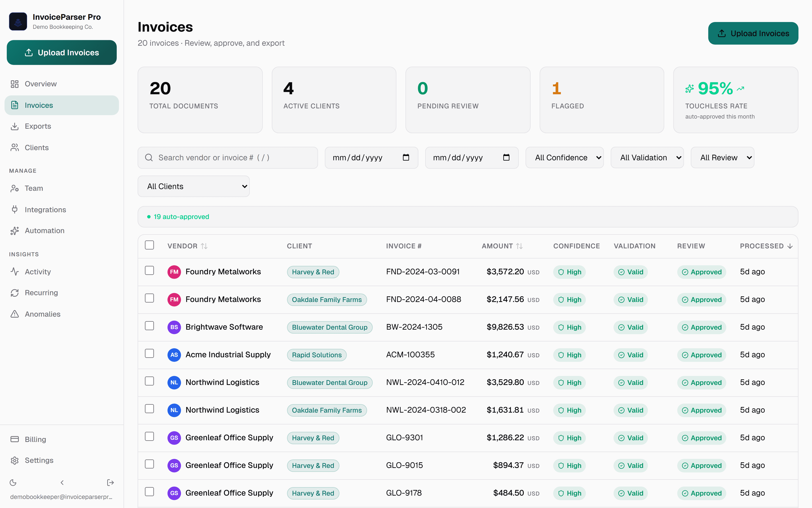Collapse the sidebar with the chevron icon
Viewport: 812px width, 508px height.
coord(62,482)
